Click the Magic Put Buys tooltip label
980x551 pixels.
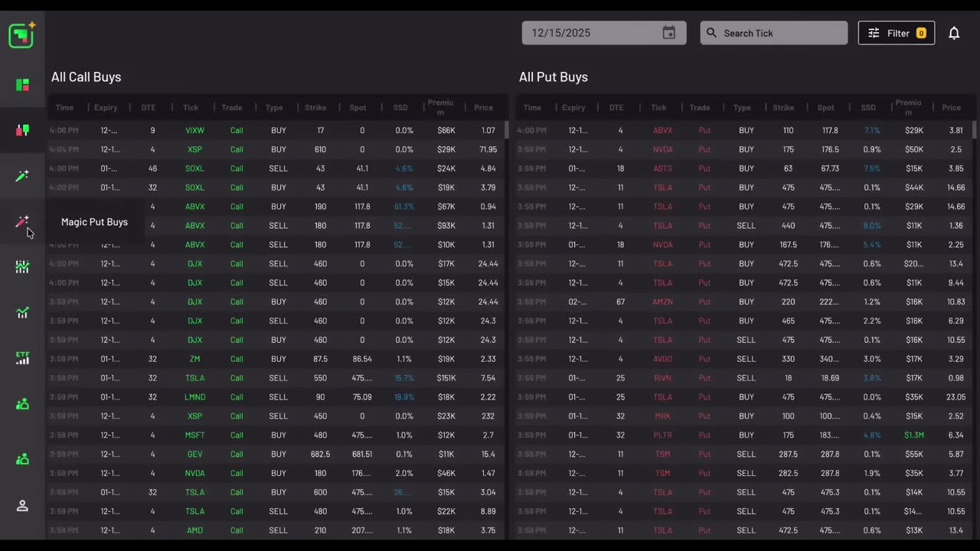(95, 222)
